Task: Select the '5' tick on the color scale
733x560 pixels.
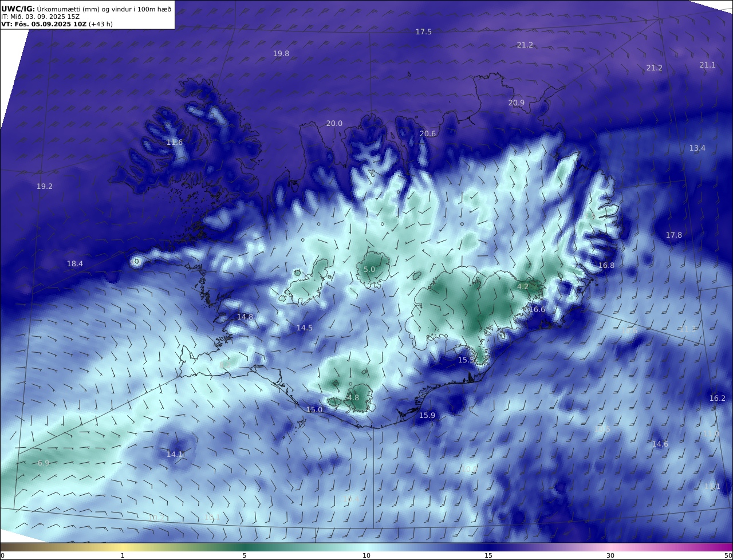Action: pyautogui.click(x=245, y=555)
